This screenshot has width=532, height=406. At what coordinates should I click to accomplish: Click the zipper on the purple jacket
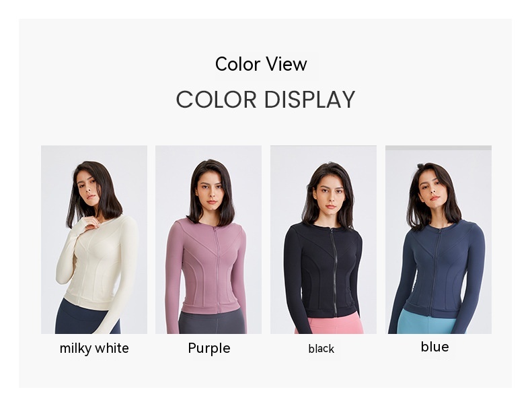(x=217, y=270)
